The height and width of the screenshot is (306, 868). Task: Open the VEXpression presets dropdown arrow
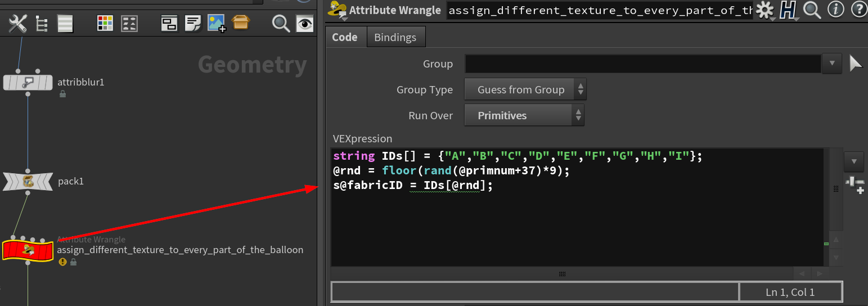854,161
